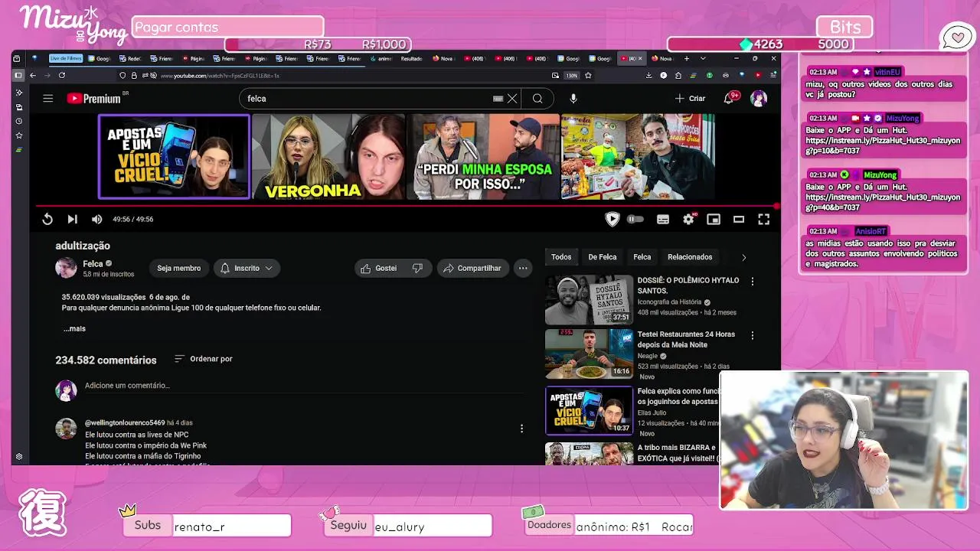This screenshot has height=551, width=980.
Task: Open the shield play-button icon in player controls
Action: 612,220
